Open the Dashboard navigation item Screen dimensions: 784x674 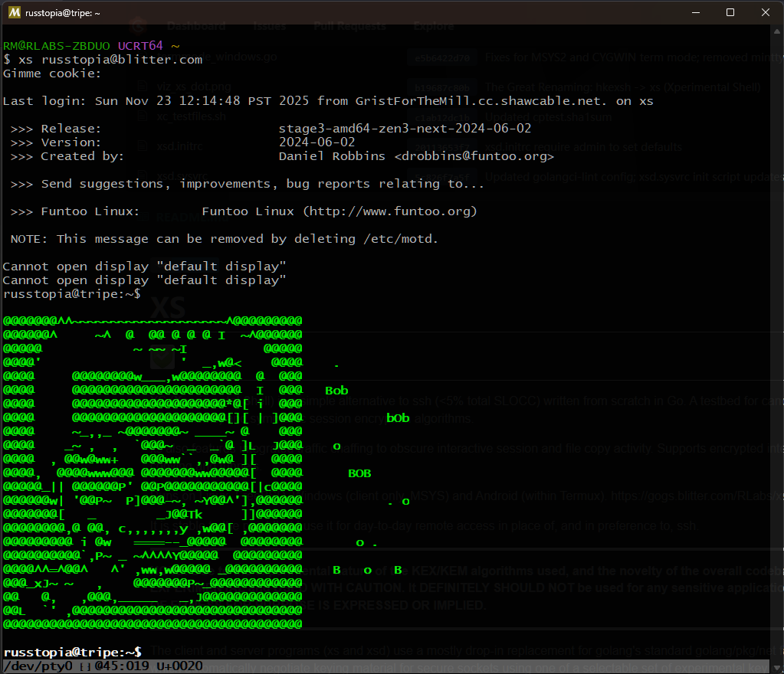coord(196,25)
